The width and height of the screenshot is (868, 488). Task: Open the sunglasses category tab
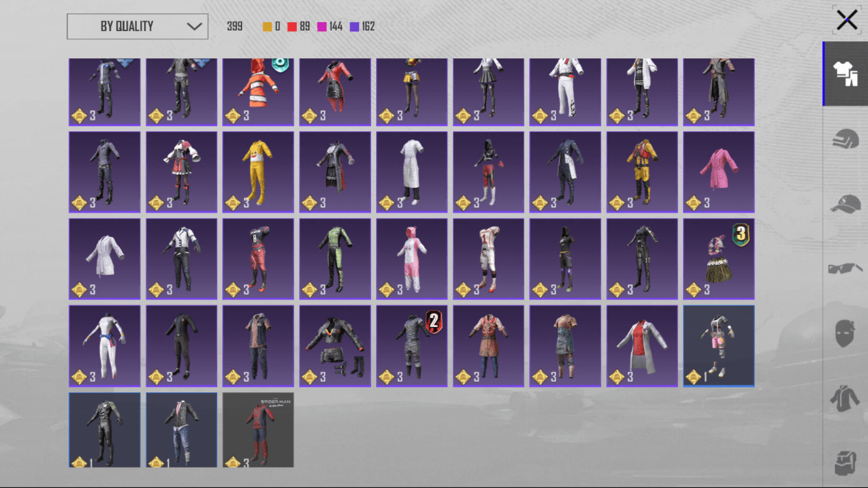tap(845, 268)
